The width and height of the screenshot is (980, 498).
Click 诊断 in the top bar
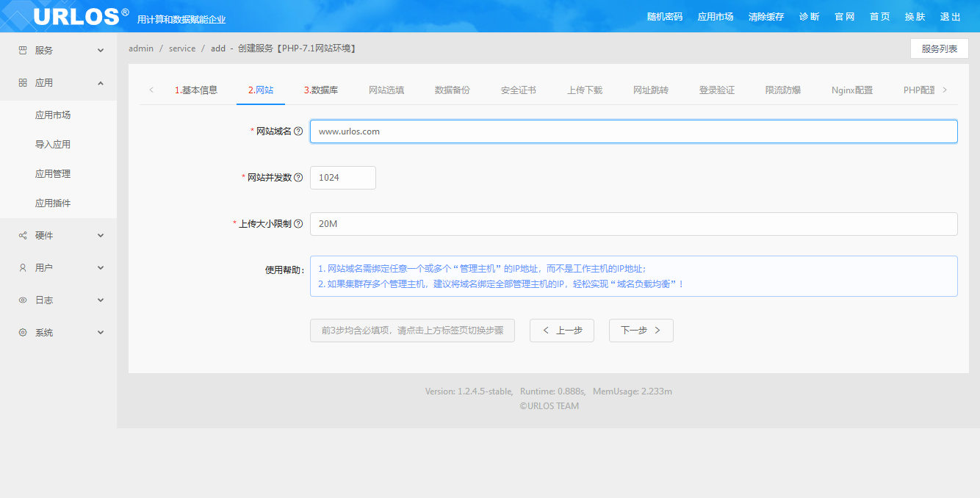810,17
